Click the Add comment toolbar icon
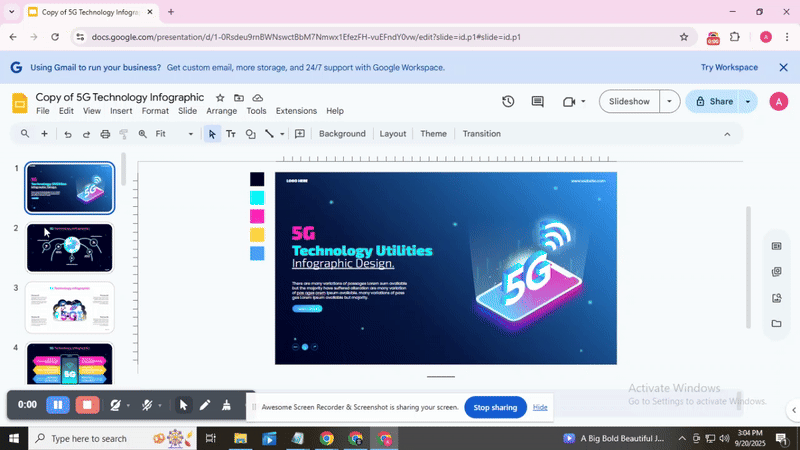Viewport: 800px width, 450px height. pos(299,134)
